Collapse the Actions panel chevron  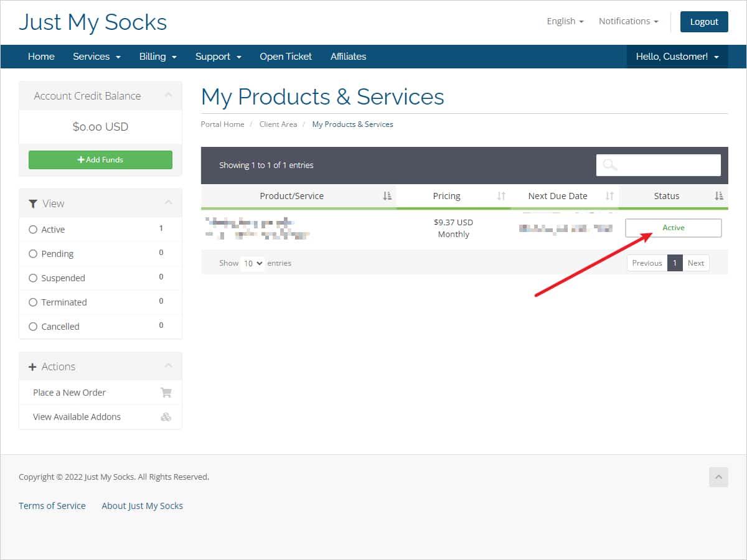coord(168,366)
